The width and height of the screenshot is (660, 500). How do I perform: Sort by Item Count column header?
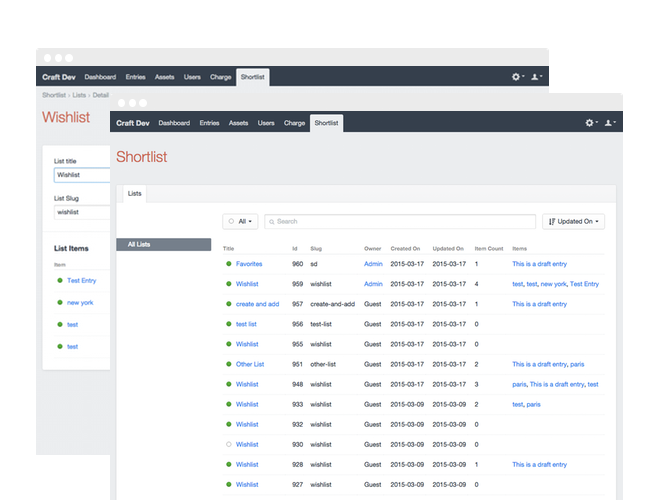click(489, 249)
